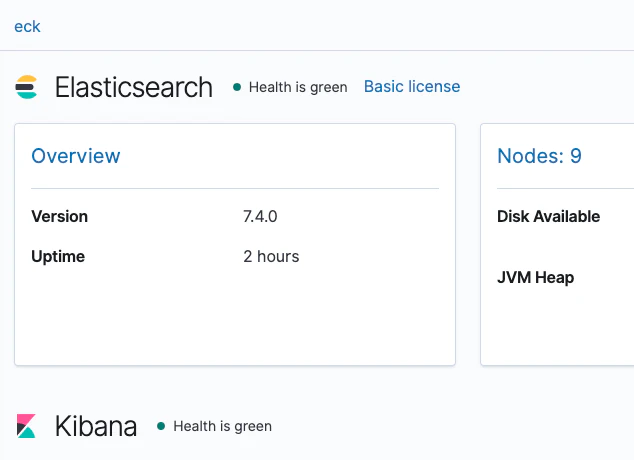Click the Uptime label
This screenshot has height=460, width=634.
[58, 257]
